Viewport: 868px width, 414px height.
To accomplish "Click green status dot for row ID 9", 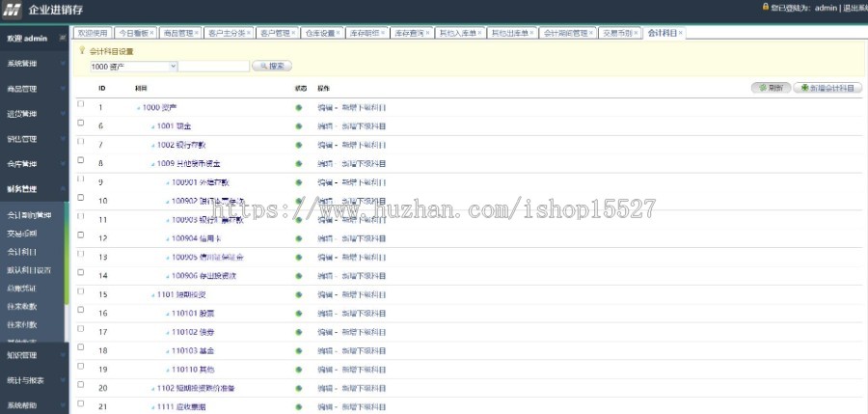I will pos(299,182).
